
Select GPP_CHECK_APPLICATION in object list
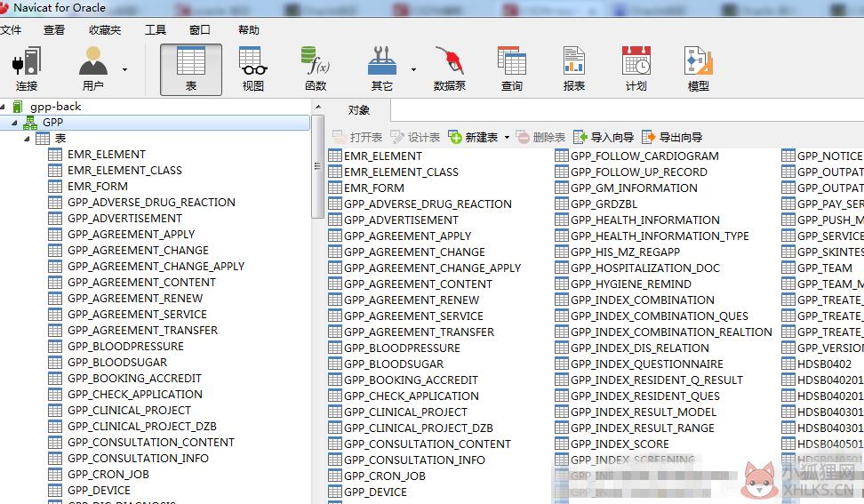pos(411,396)
